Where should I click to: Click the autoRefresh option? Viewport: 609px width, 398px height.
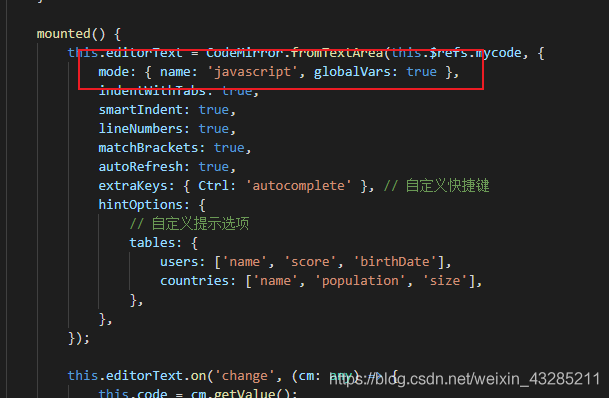click(x=140, y=167)
